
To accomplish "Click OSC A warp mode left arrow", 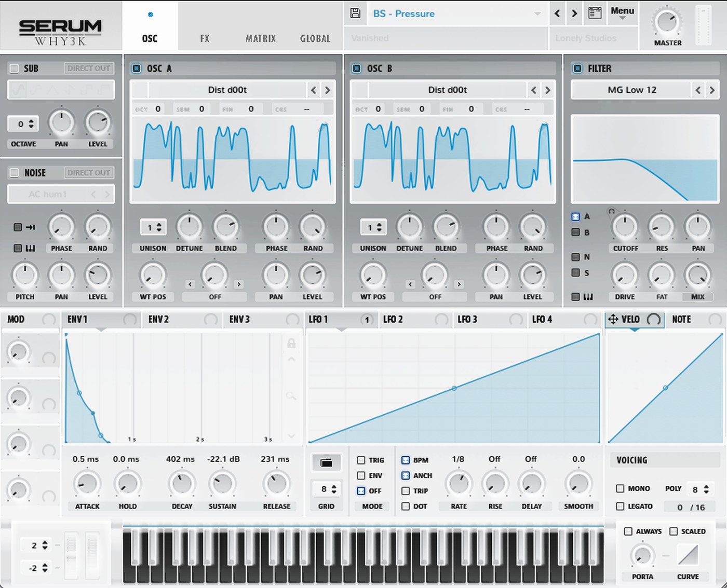I will [x=190, y=284].
